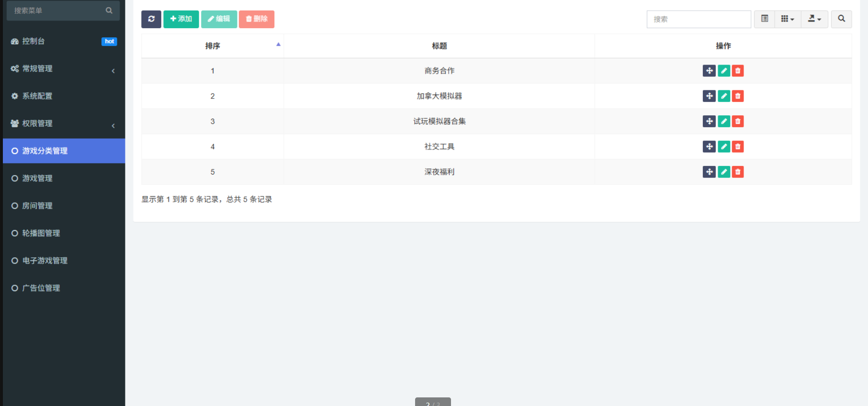Click the green edit icon for 加拿大模拟器
Image resolution: width=868 pixels, height=406 pixels.
[724, 96]
